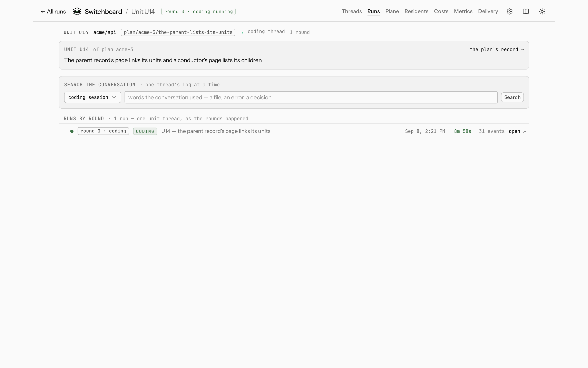
Task: Focus the conversation search input field
Action: click(311, 97)
